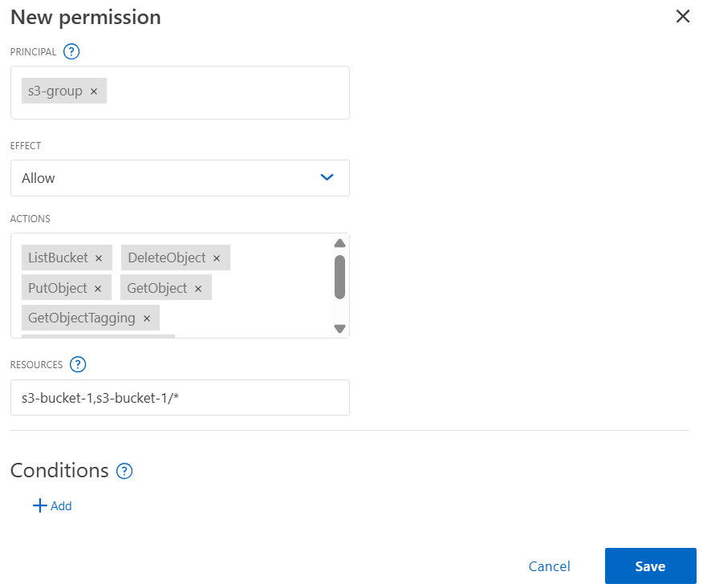Add a new condition
Image resolution: width=703 pixels, height=588 pixels.
point(53,506)
